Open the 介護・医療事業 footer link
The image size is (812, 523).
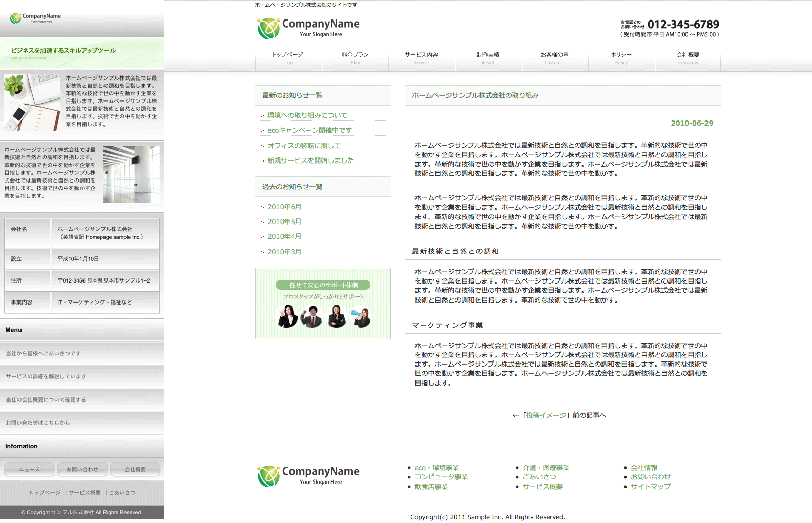coord(546,468)
